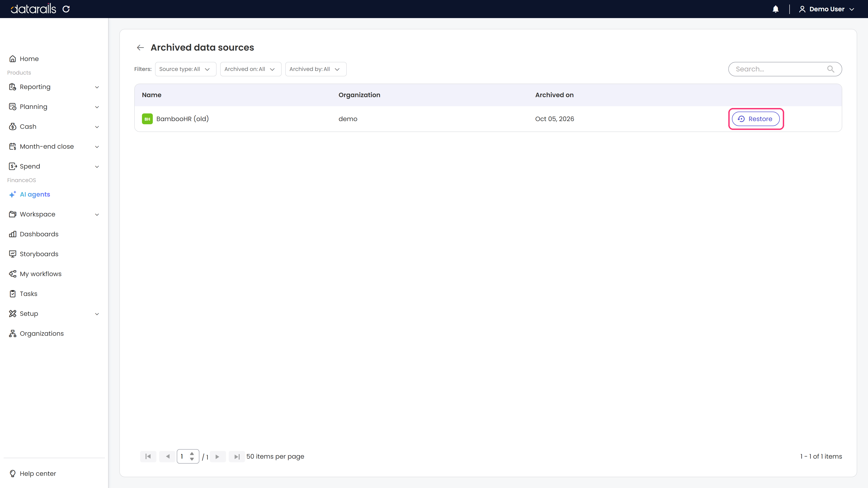The width and height of the screenshot is (868, 488).
Task: Expand the Cash menu chevron
Action: (97, 127)
